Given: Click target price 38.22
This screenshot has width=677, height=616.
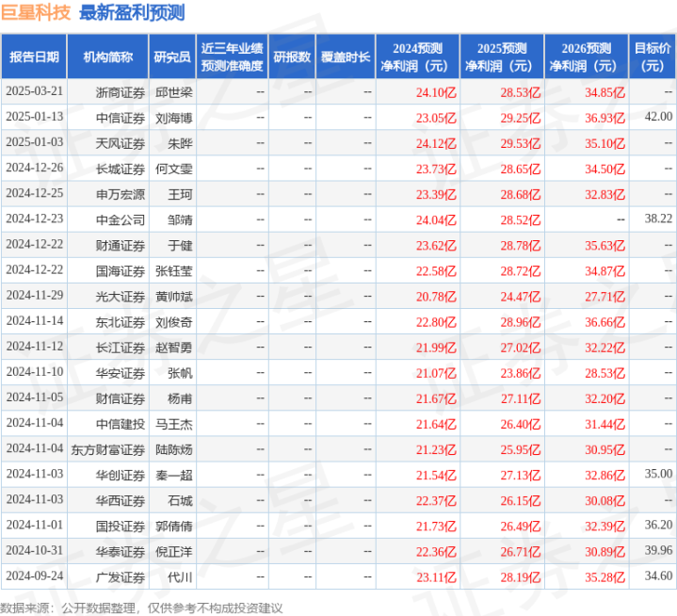Looking at the screenshot, I should [658, 219].
